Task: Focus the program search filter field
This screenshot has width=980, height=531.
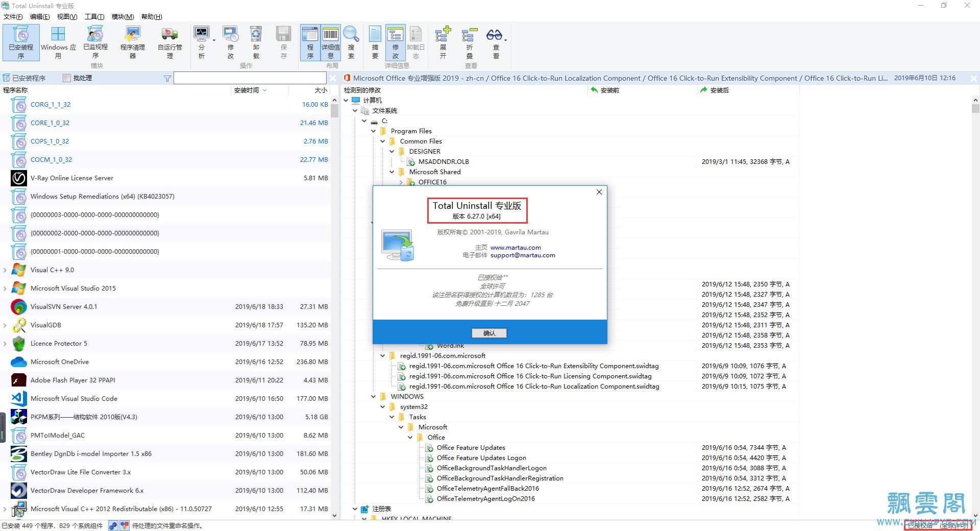Action: coord(250,78)
